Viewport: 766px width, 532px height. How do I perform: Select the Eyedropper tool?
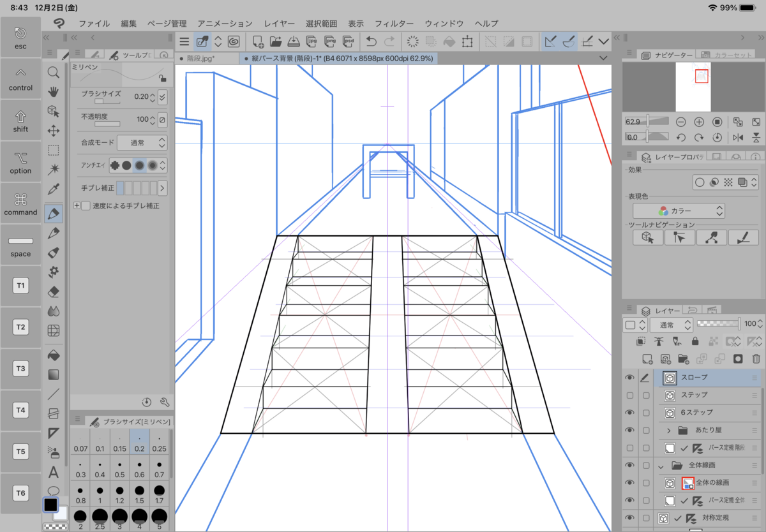[x=54, y=189]
